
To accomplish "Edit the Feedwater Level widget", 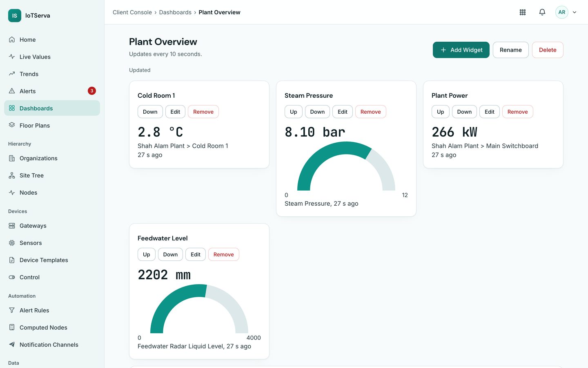I will (196, 254).
